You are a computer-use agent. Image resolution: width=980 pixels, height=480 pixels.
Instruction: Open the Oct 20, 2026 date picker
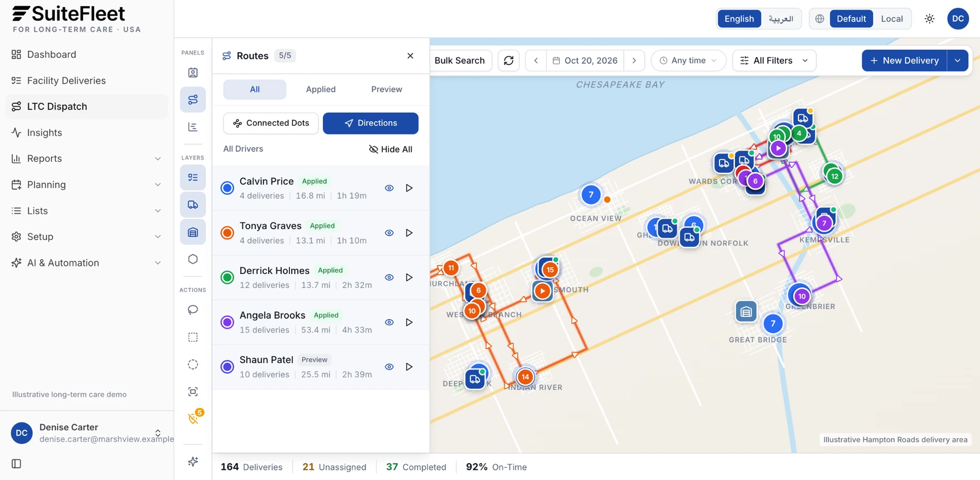585,61
